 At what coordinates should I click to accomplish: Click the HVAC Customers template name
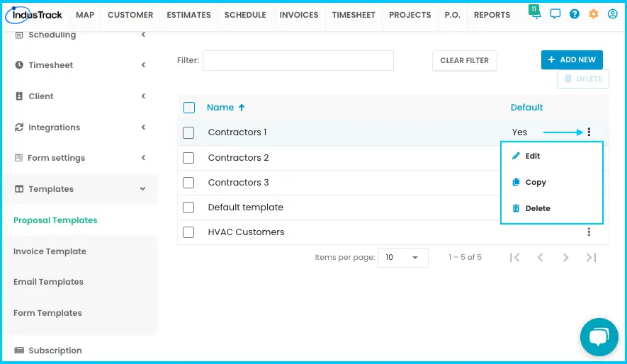246,232
